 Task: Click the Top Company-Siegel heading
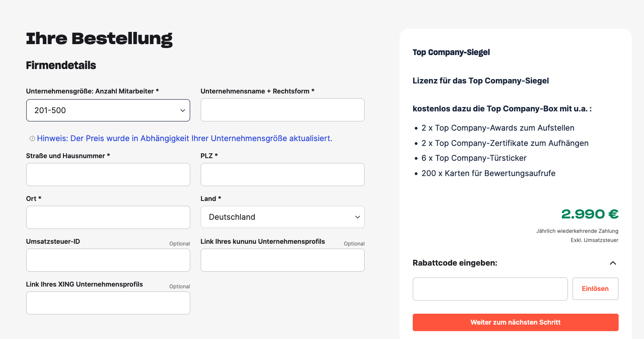pyautogui.click(x=451, y=52)
